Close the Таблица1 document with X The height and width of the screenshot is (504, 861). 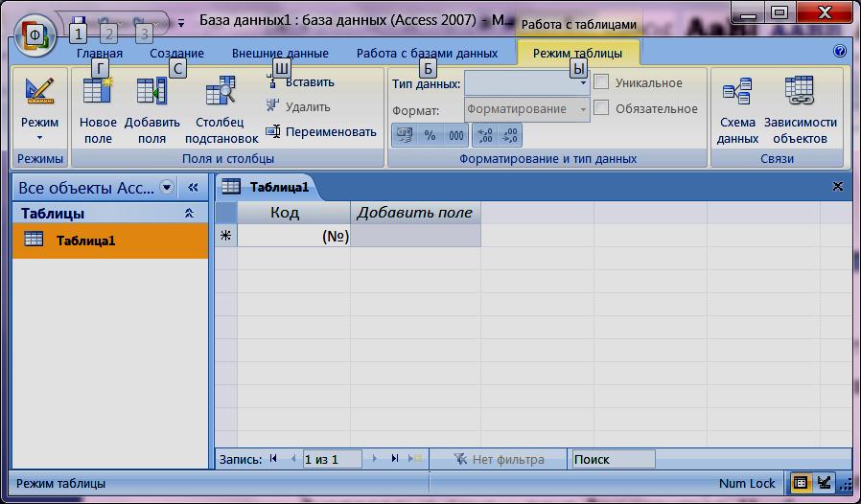(x=837, y=186)
